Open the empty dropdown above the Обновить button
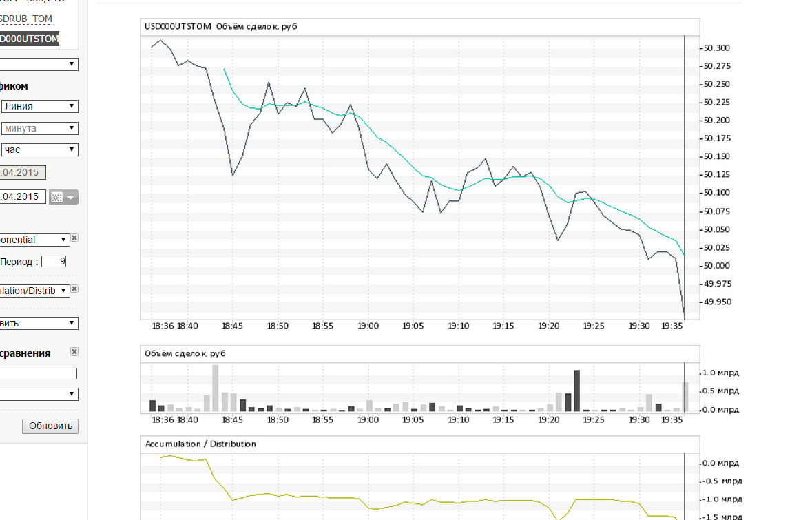This screenshot has width=812, height=520. point(39,394)
